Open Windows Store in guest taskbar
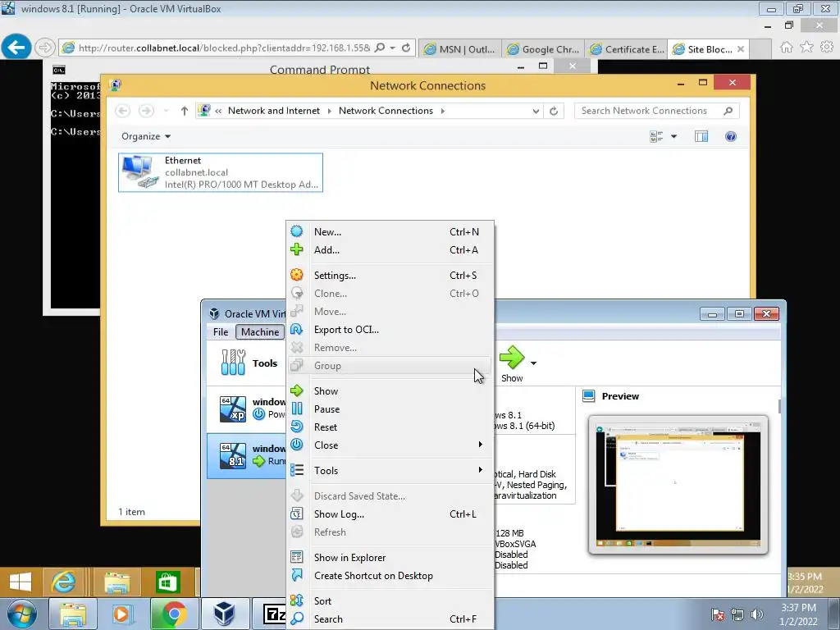The height and width of the screenshot is (630, 840). [167, 582]
